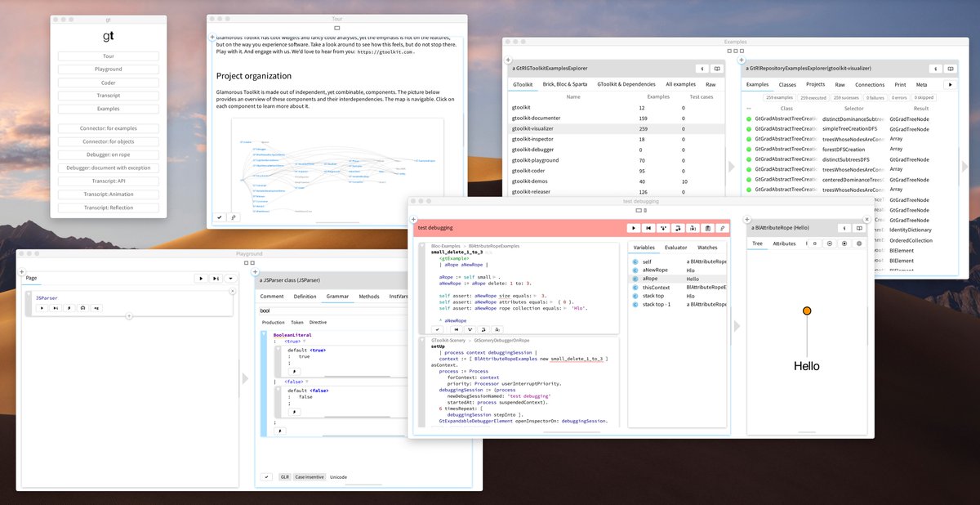Click the last layout icon in the BlAttributeRope Tree toolbar
The height and width of the screenshot is (505, 980).
click(859, 244)
